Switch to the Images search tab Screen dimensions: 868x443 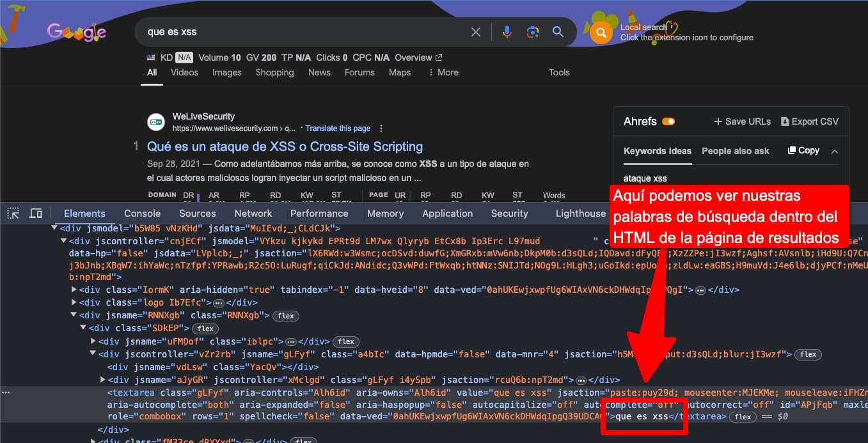coord(227,72)
